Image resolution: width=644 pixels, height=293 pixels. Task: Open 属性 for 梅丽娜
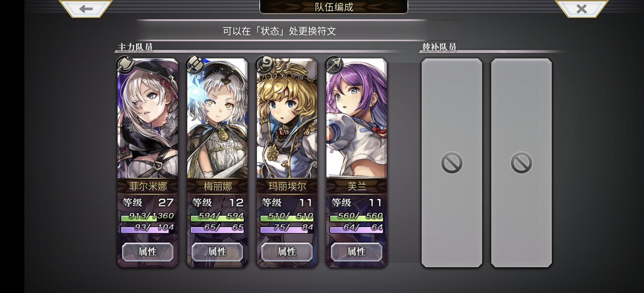[x=217, y=252]
